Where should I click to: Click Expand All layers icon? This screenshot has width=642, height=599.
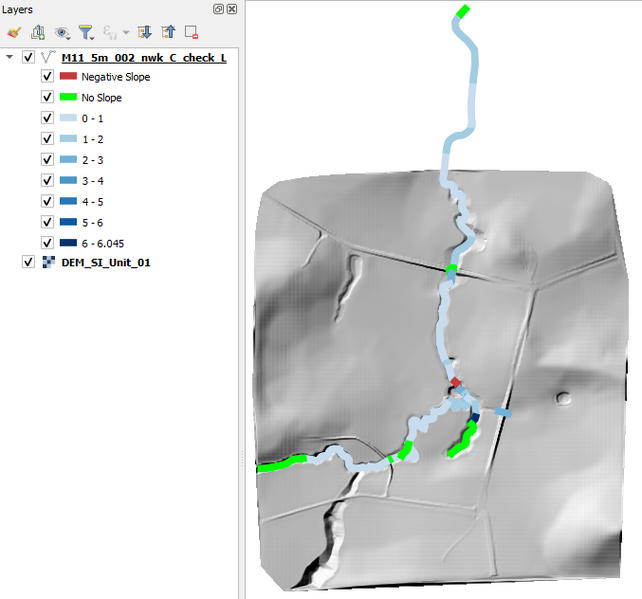click(x=144, y=32)
